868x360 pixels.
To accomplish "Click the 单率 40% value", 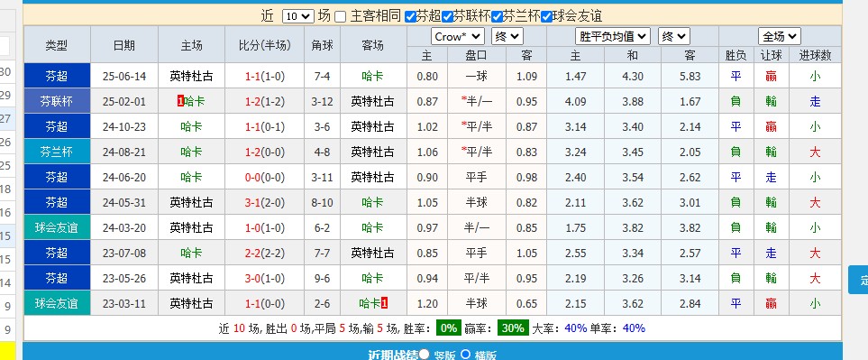I will point(634,328).
